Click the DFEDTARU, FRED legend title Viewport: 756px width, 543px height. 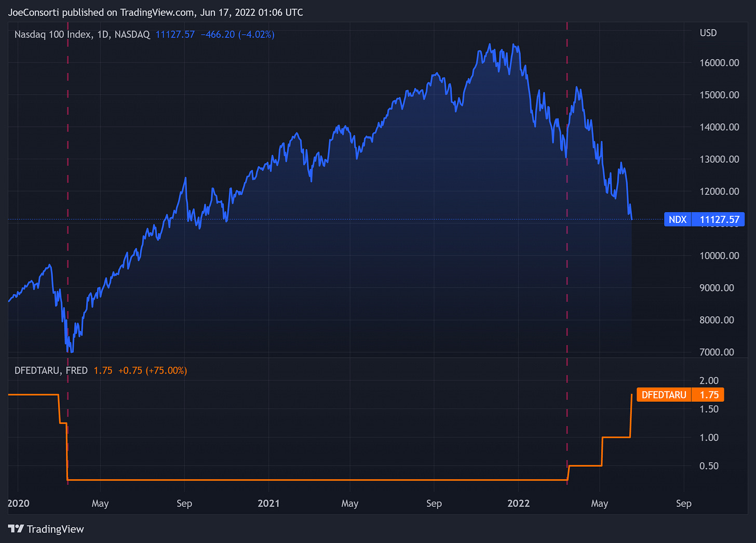(51, 370)
